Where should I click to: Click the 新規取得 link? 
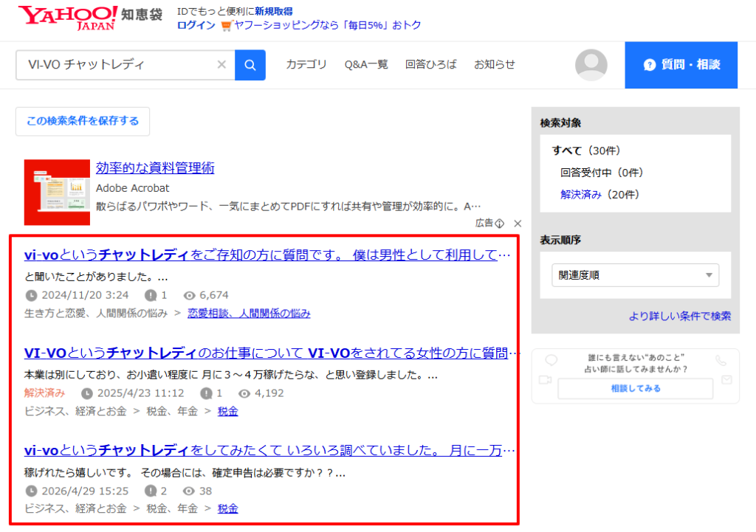point(273,11)
